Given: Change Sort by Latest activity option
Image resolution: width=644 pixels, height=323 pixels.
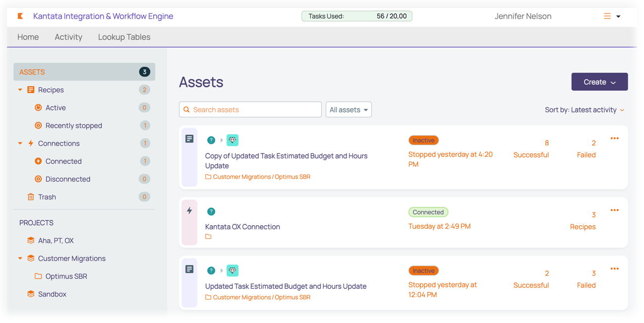Looking at the screenshot, I should 585,110.
